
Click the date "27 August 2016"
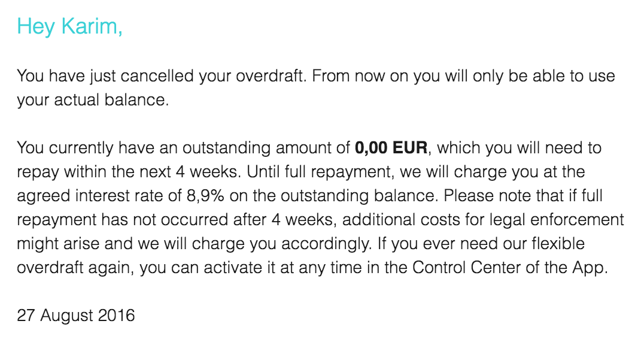pos(76,316)
